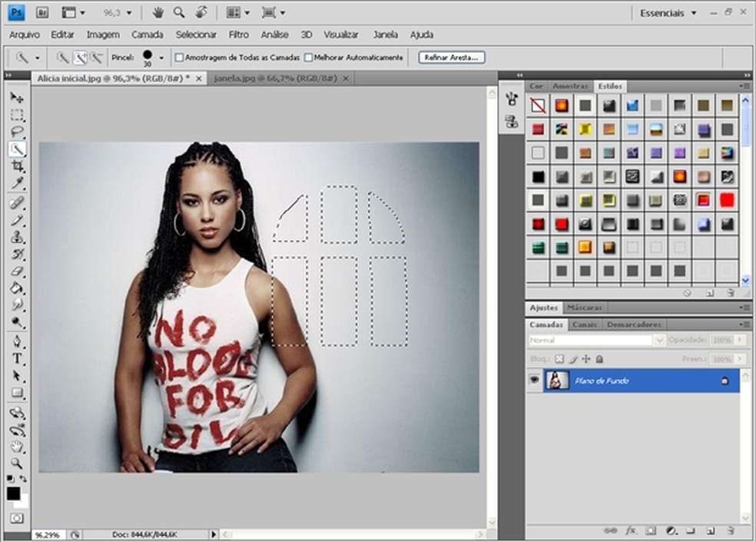Image resolution: width=756 pixels, height=542 pixels.
Task: Open the brush picker dropdown arrow
Action: click(x=161, y=58)
